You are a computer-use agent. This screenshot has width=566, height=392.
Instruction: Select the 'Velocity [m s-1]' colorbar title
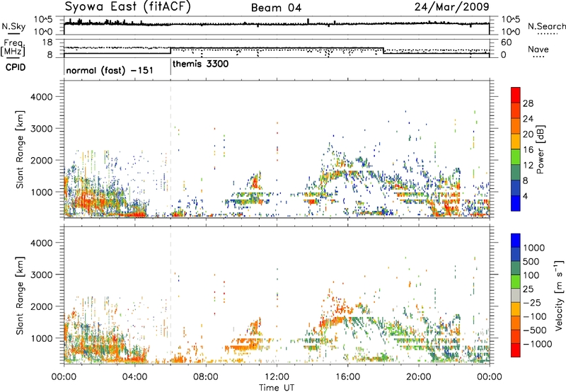559,295
